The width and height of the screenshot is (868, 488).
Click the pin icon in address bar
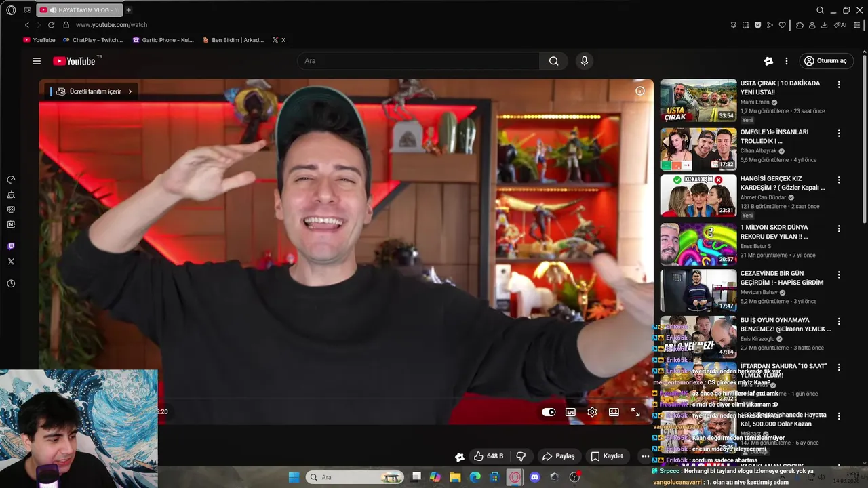click(733, 25)
